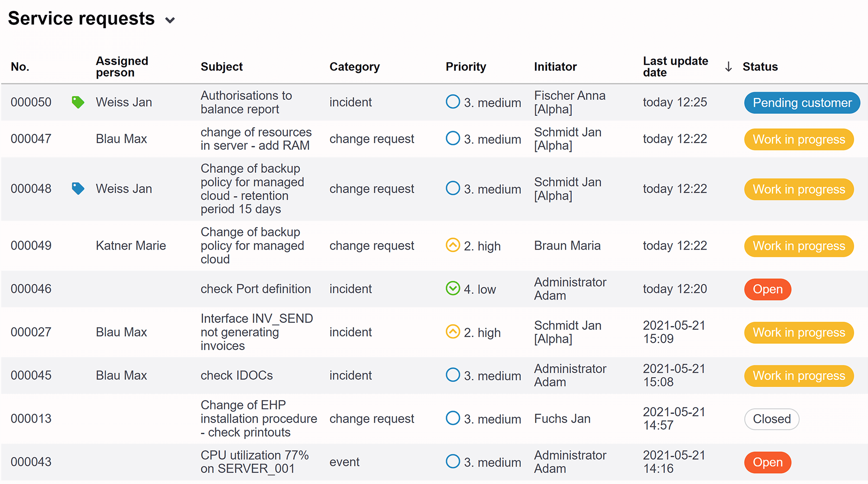This screenshot has height=484, width=868.
Task: Click the high priority icon for request 000027
Action: 453,332
